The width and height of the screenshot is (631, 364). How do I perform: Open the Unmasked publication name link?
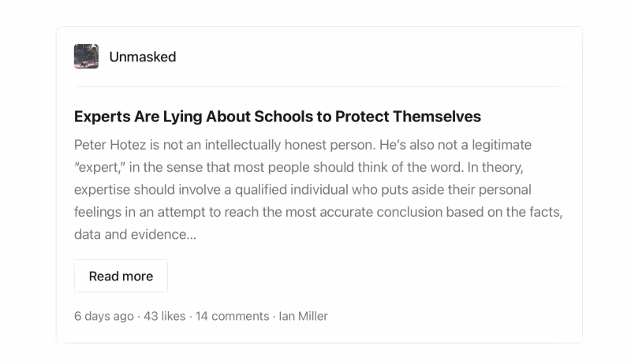[x=142, y=57]
